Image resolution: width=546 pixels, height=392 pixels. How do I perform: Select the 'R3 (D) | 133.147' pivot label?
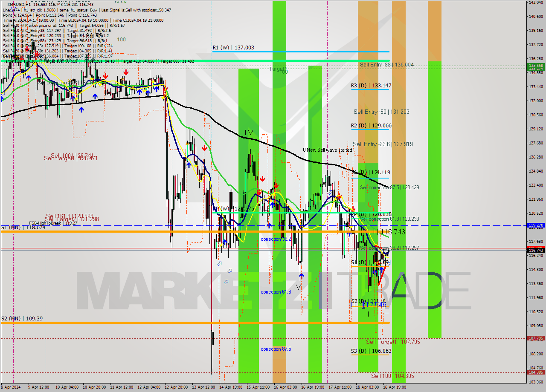click(x=371, y=86)
